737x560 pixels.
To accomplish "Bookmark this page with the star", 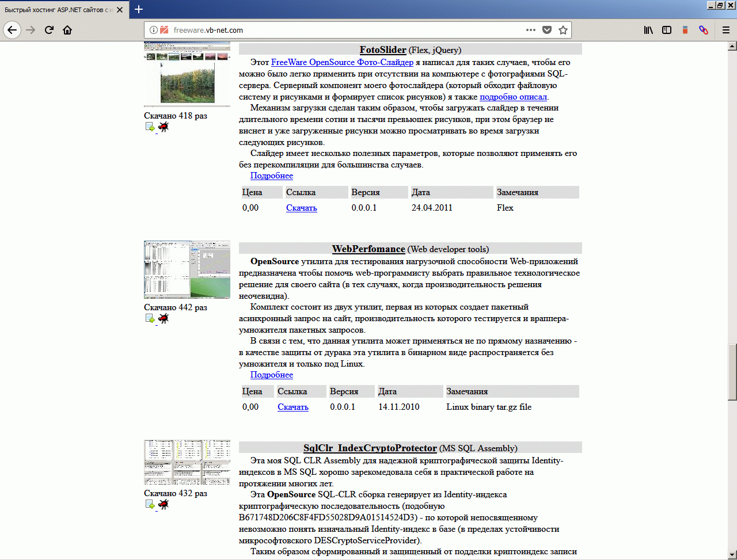I will [x=563, y=30].
